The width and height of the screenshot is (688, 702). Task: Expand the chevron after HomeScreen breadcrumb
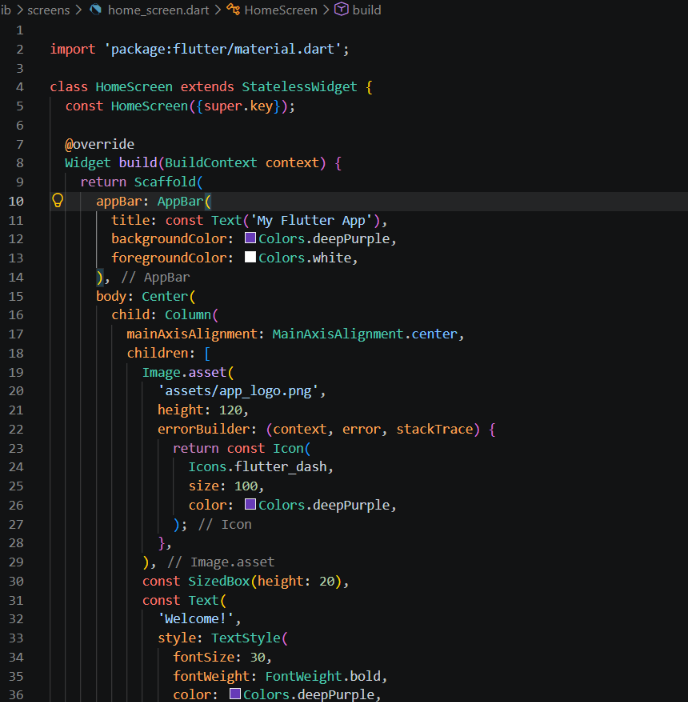[x=326, y=10]
